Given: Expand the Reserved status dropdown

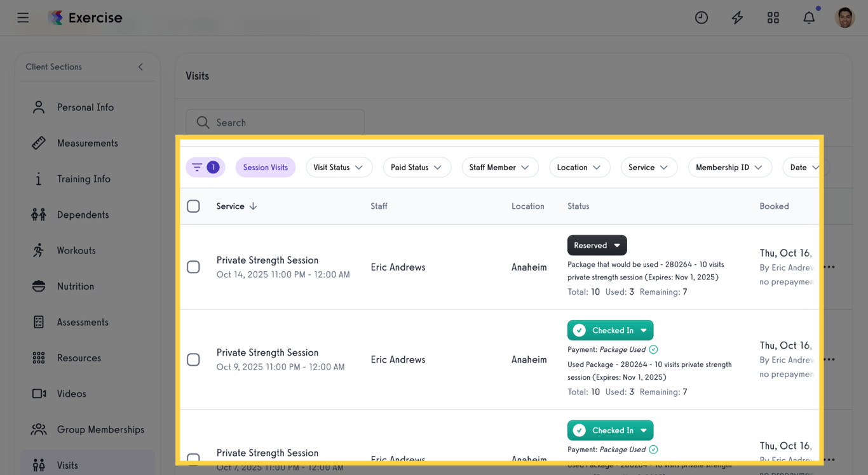Looking at the screenshot, I should pos(596,245).
